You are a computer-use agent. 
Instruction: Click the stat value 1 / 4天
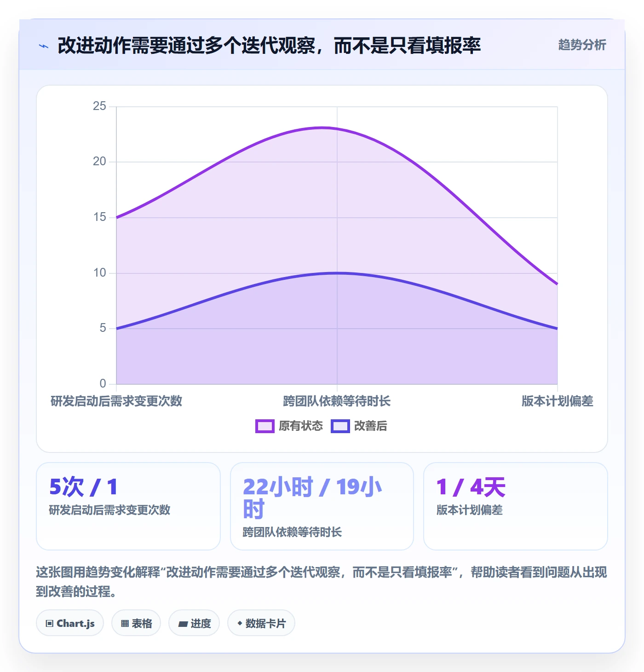(471, 487)
